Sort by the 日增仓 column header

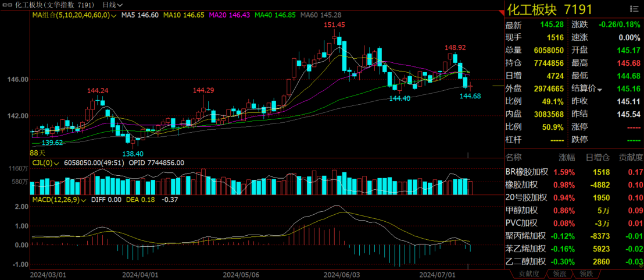(598, 158)
